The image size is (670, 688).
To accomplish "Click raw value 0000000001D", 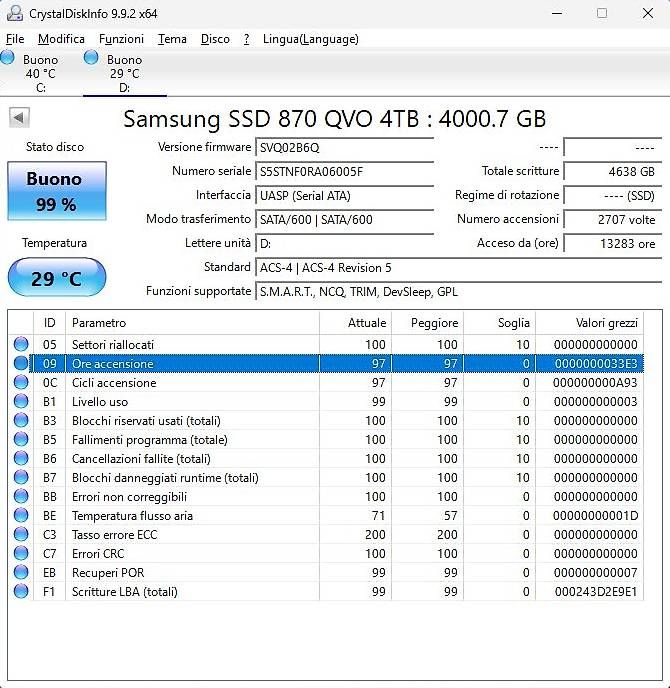I will 595,516.
